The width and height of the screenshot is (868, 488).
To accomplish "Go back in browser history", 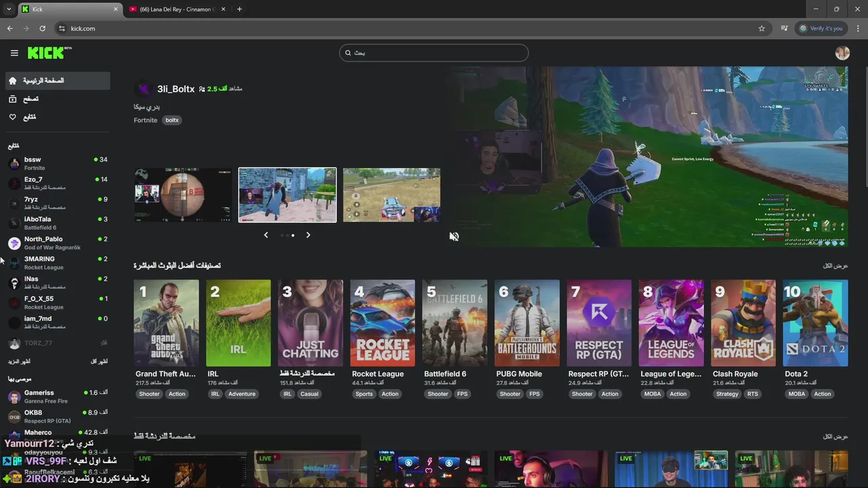I will tap(9, 28).
